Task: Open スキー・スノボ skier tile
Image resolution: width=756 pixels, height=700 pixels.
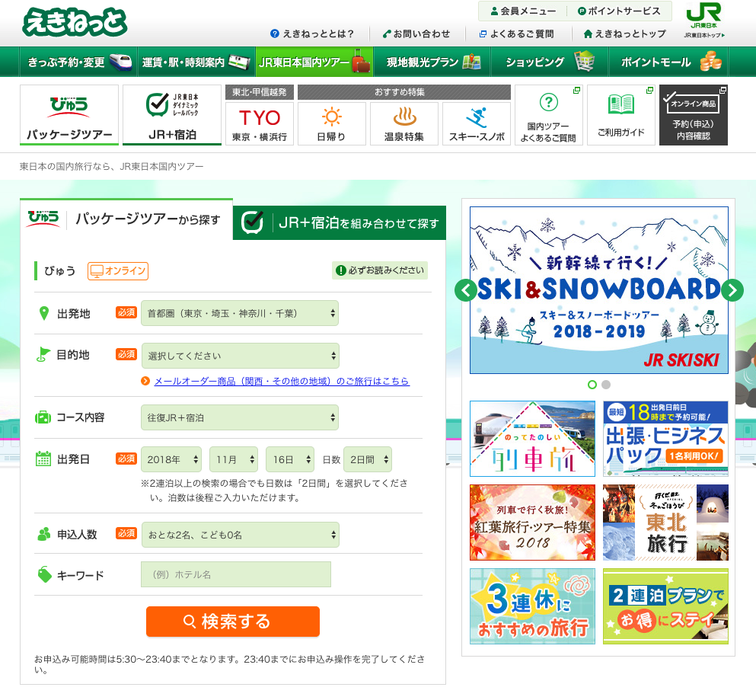Action: pos(477,123)
